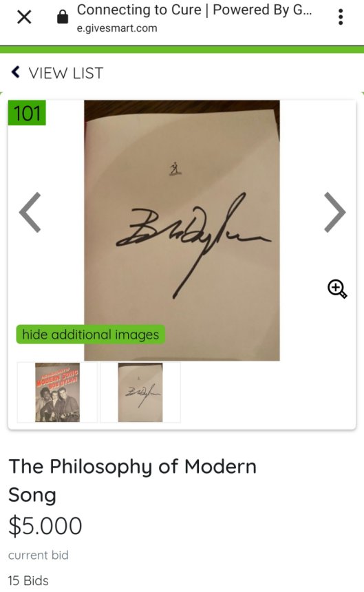This screenshot has height=592, width=364.
Task: Click the current bid label
Action: [39, 555]
